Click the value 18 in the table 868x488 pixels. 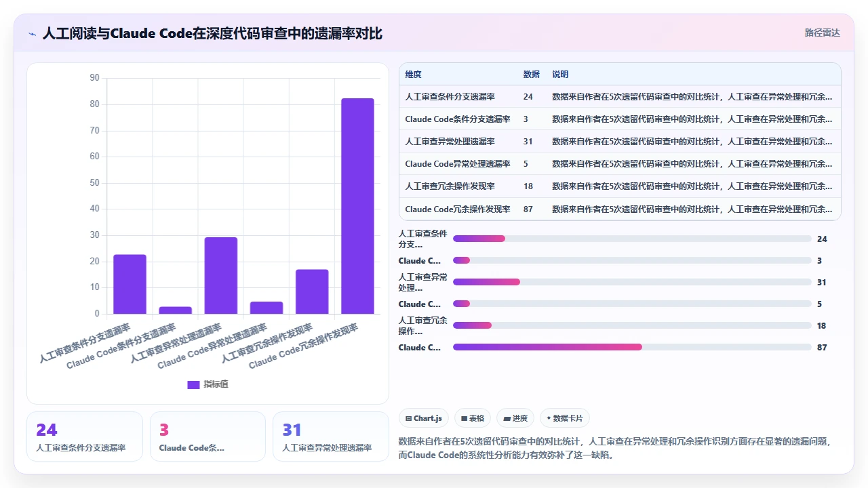(x=528, y=187)
